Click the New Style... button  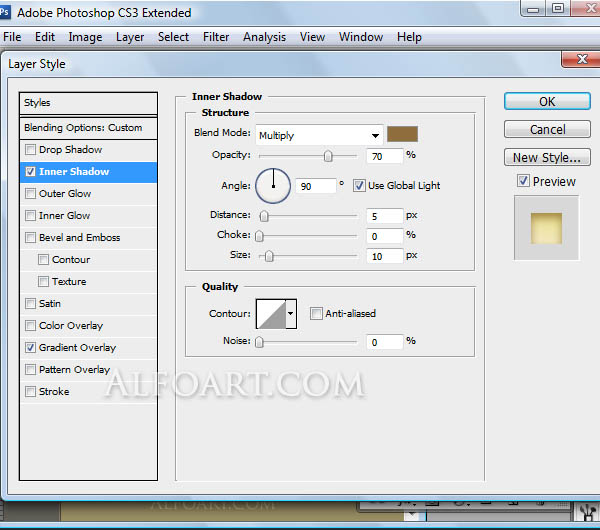[547, 157]
